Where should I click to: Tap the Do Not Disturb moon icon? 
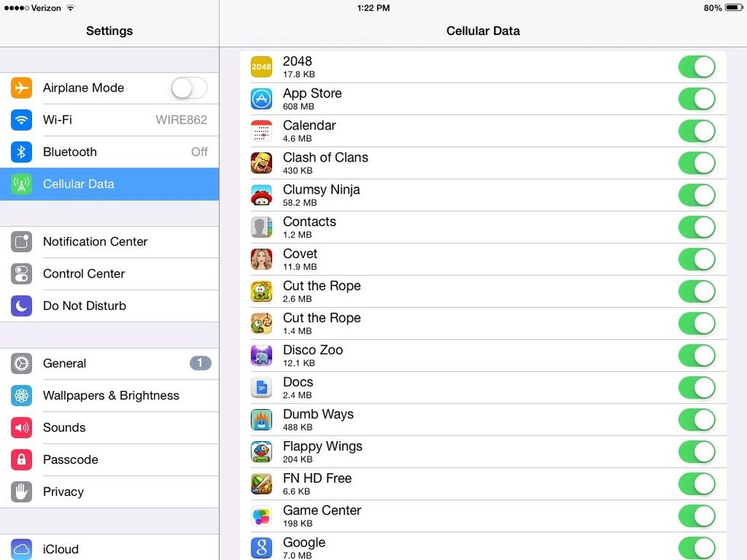21,306
